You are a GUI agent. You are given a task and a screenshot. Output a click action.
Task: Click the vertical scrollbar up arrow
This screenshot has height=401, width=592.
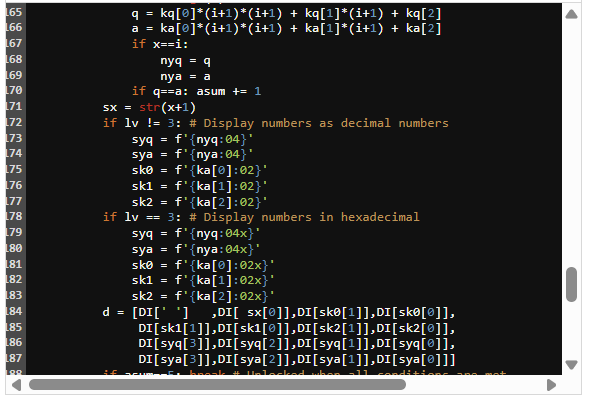(x=571, y=14)
